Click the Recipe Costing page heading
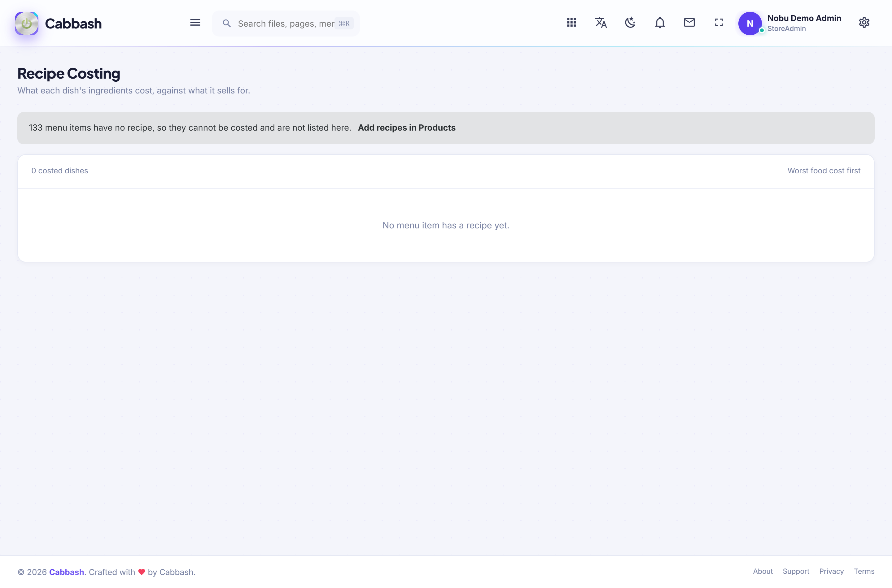The width and height of the screenshot is (892, 588). 69,74
